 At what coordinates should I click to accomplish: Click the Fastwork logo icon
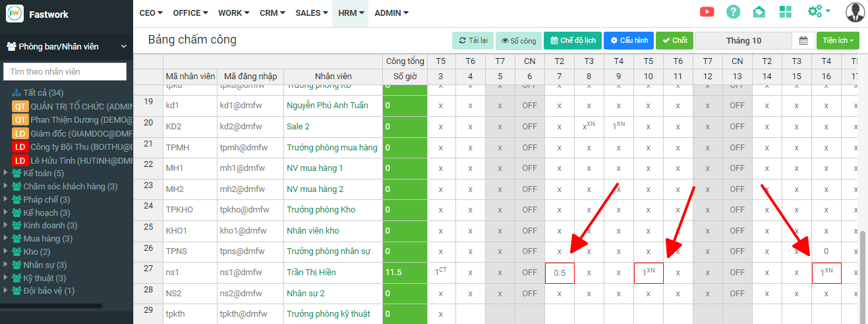(x=14, y=14)
